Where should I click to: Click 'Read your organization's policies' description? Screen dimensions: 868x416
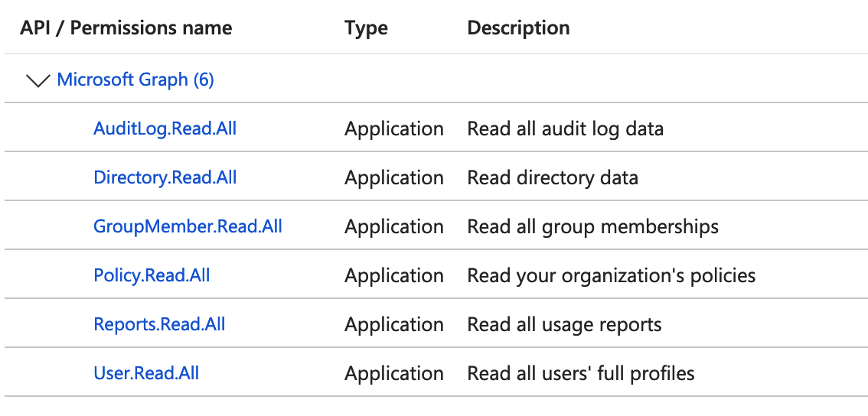tap(611, 275)
